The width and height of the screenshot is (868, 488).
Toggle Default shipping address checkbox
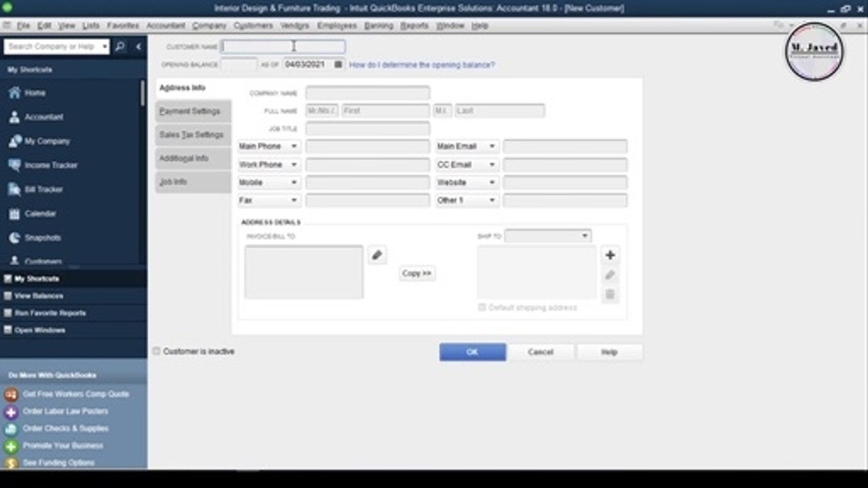point(482,307)
